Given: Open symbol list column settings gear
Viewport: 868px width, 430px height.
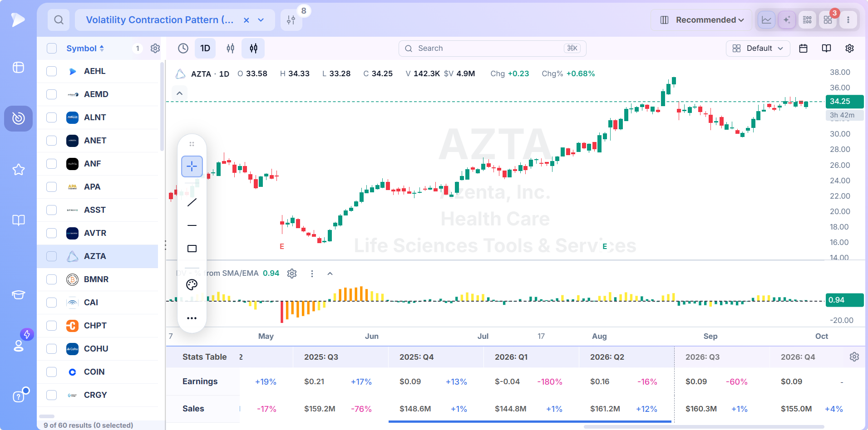Looking at the screenshot, I should click(x=155, y=49).
